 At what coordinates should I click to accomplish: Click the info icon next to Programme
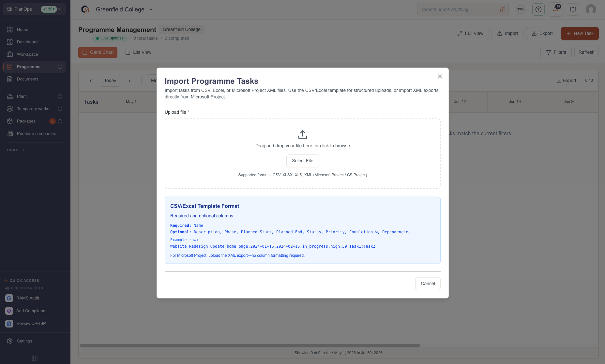[x=60, y=67]
